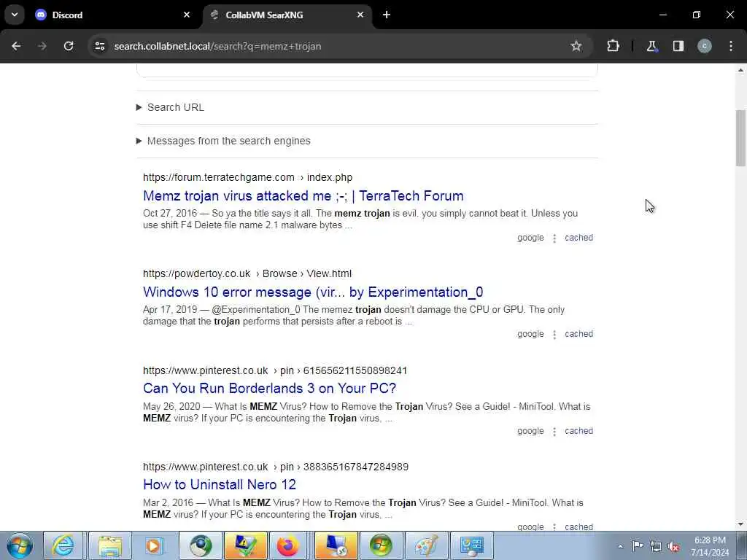Expand the Search URL section

pos(170,107)
